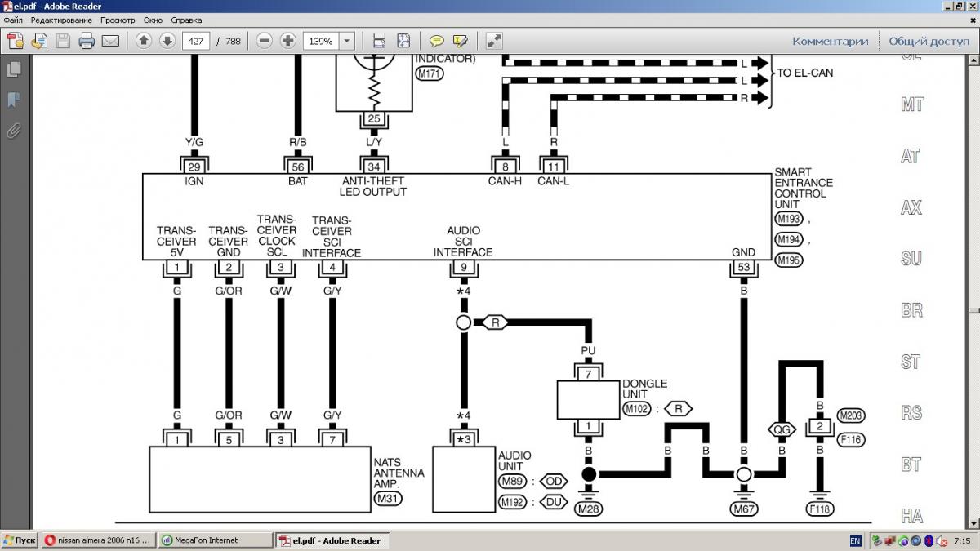Open the attachments paperclip panel

(x=14, y=131)
